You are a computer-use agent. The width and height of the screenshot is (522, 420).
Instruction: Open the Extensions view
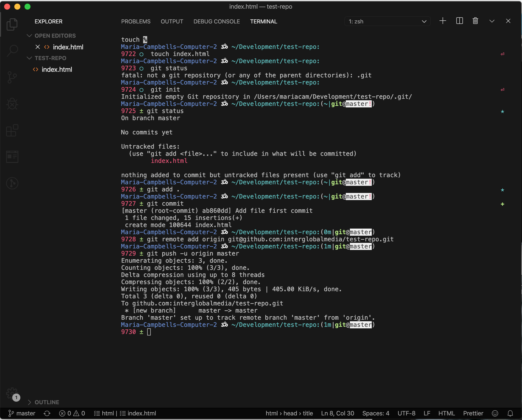click(12, 130)
